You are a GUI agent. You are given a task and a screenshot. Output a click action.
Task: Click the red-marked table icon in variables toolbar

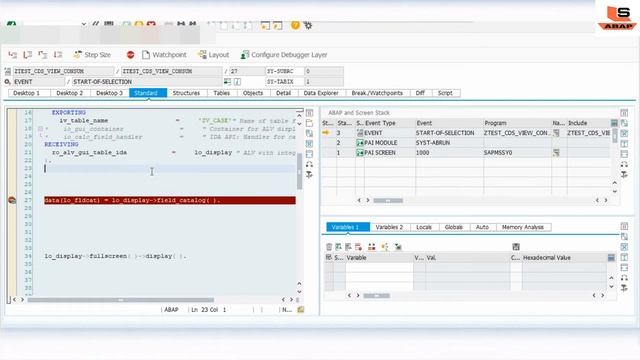coord(358,247)
